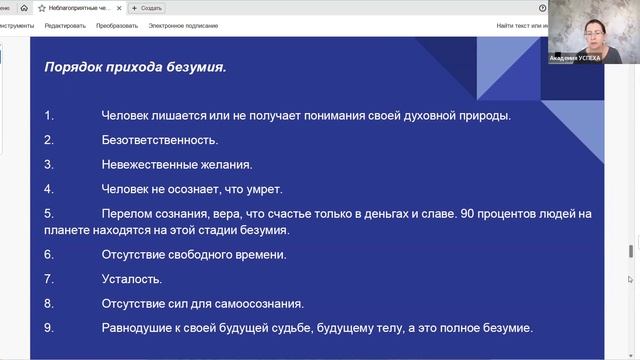Click the line Человек не осознает, что умрет

point(192,189)
